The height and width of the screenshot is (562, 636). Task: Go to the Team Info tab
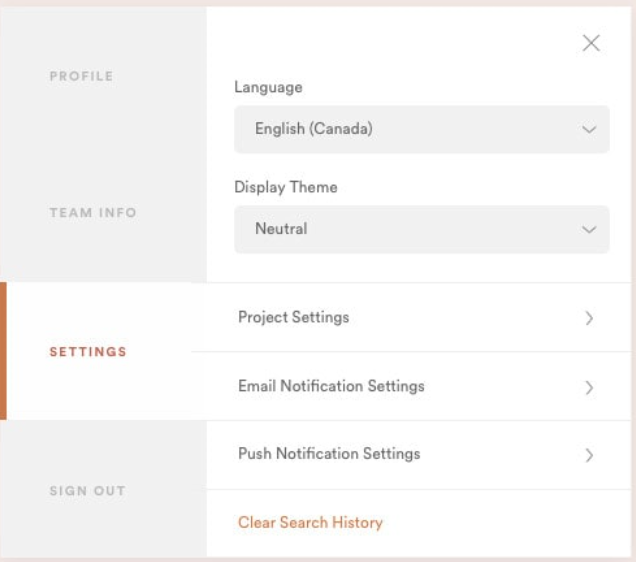[x=93, y=213]
